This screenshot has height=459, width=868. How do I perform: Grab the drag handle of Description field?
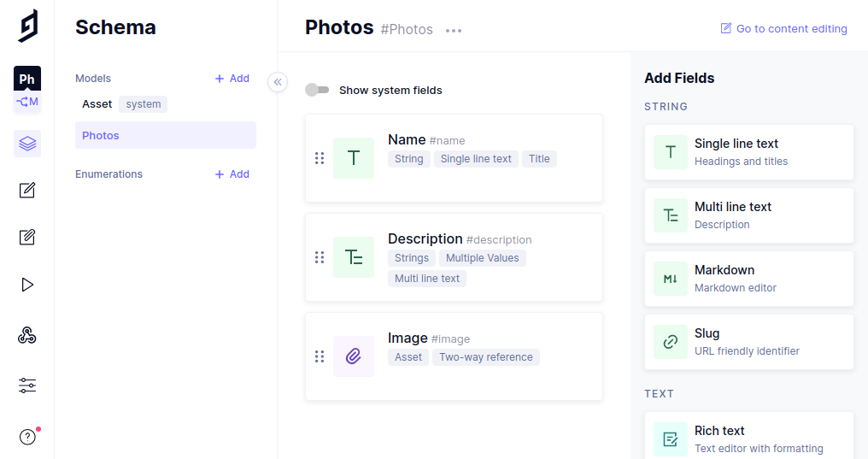320,257
